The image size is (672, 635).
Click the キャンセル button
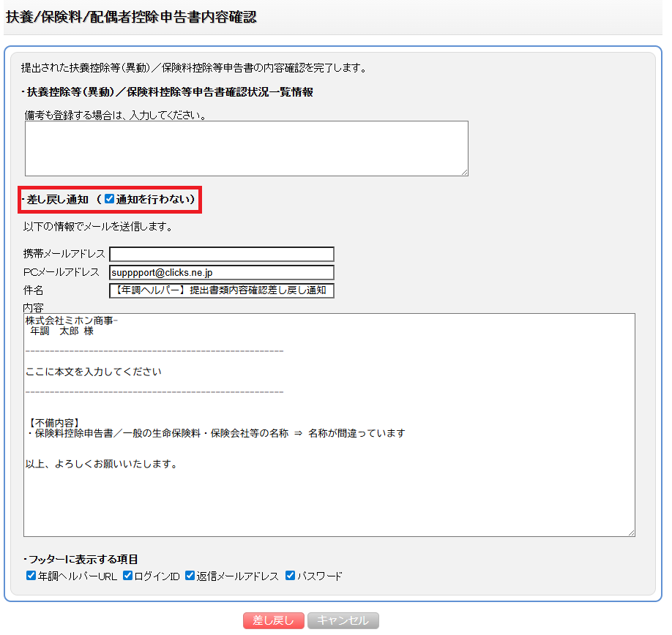point(343,620)
